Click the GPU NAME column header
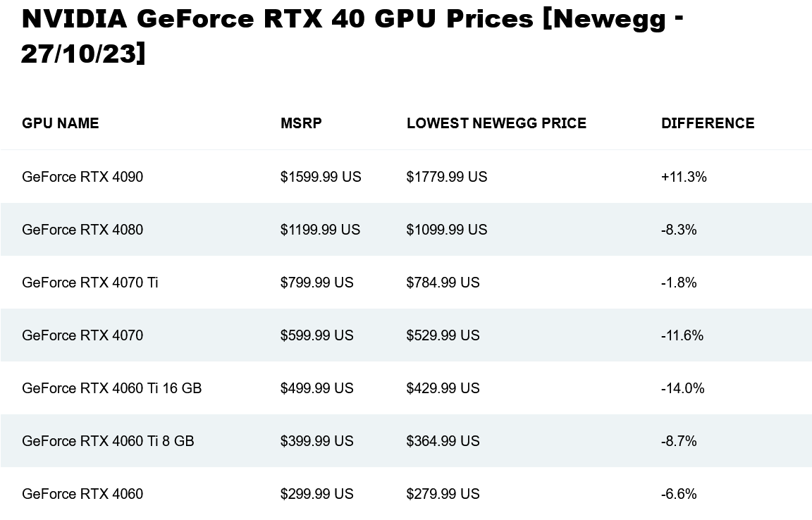Screen dimensions: 812x520 point(61,123)
